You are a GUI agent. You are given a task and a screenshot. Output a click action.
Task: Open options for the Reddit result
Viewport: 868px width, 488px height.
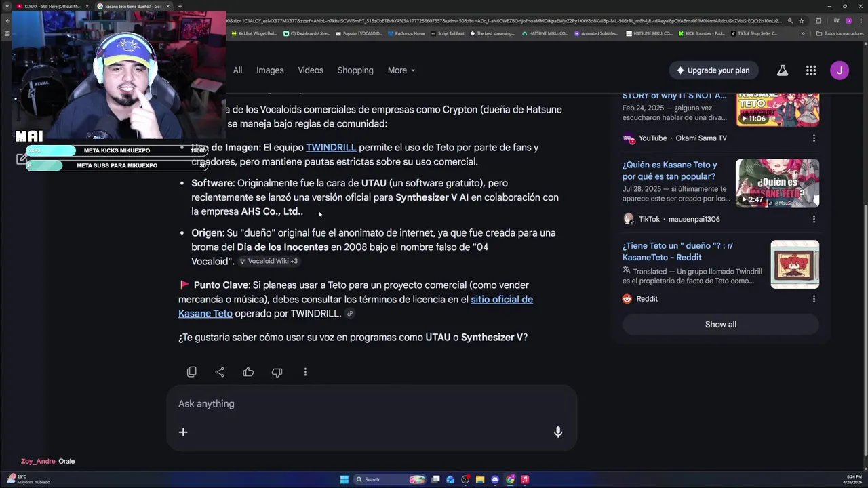[x=814, y=299]
